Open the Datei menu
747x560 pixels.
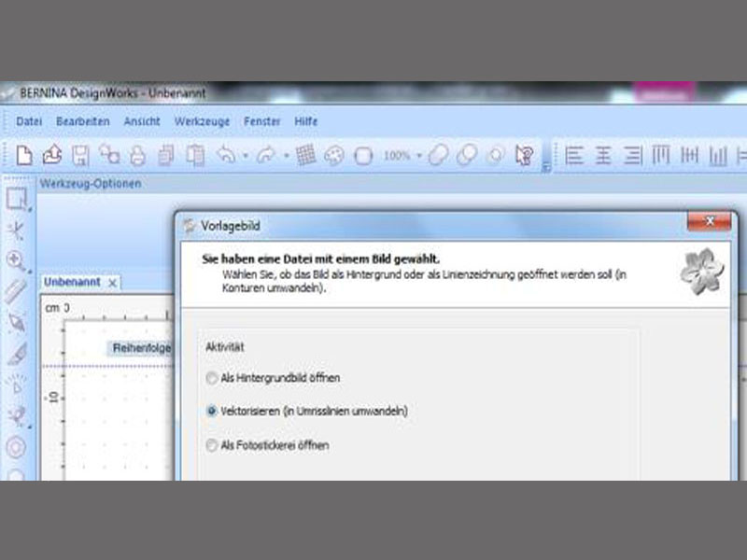tap(29, 121)
